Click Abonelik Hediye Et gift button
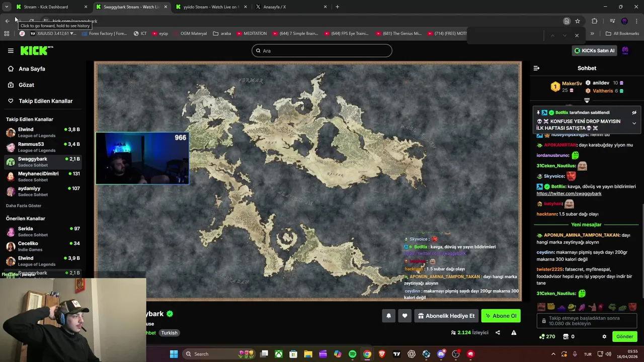 (x=446, y=316)
